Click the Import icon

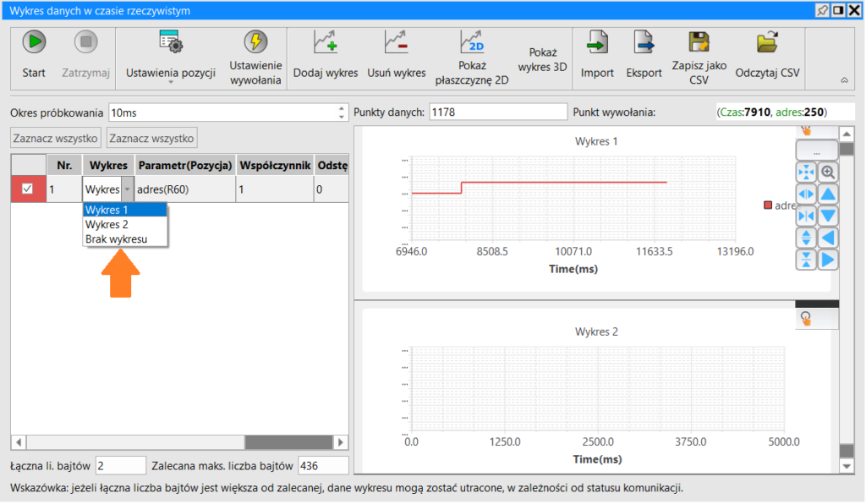[597, 42]
